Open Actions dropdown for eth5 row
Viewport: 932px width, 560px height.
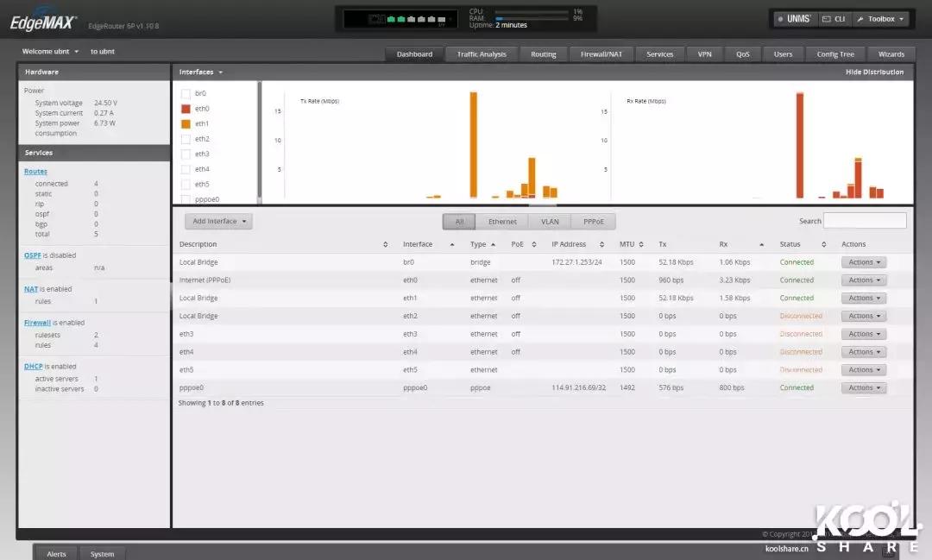pyautogui.click(x=864, y=370)
